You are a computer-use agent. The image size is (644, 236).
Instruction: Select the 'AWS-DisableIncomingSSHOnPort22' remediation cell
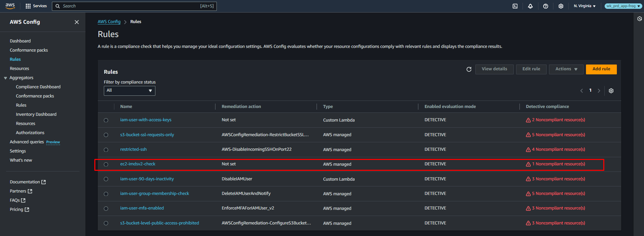(257, 149)
